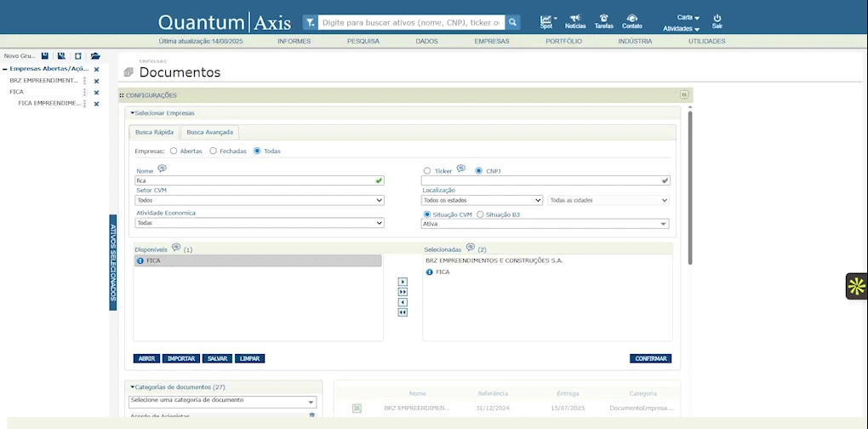868x429 pixels.
Task: Click the help bubble next to Nome
Action: click(163, 169)
